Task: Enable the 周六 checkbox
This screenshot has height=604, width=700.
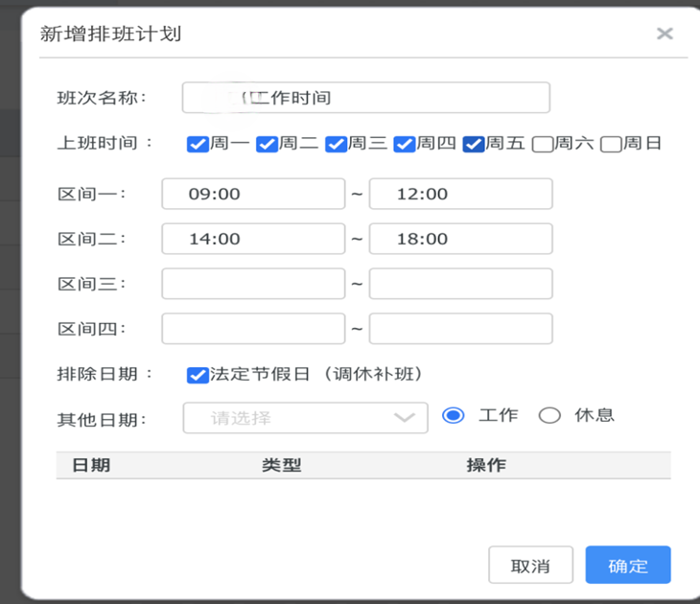Action: click(543, 144)
